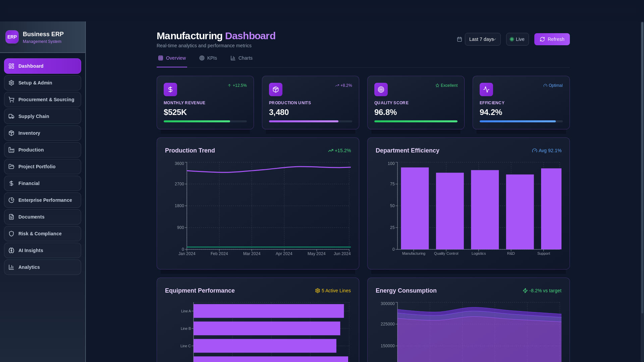Open Supply Chain menu item
Screen dimensions: 644x362
click(43, 116)
